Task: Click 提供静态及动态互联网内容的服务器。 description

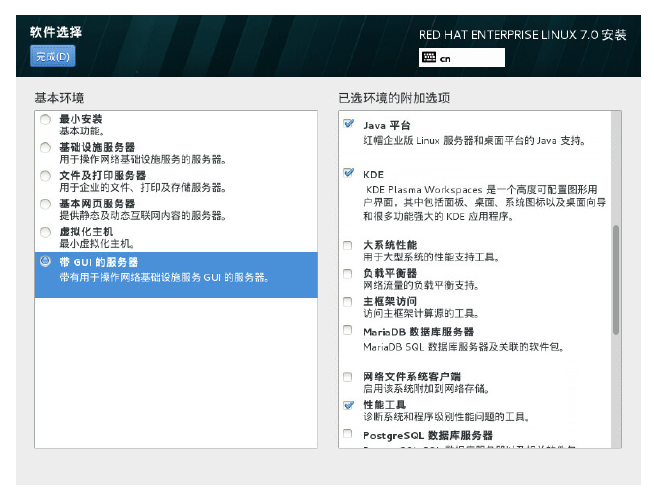Action: pyautogui.click(x=143, y=216)
